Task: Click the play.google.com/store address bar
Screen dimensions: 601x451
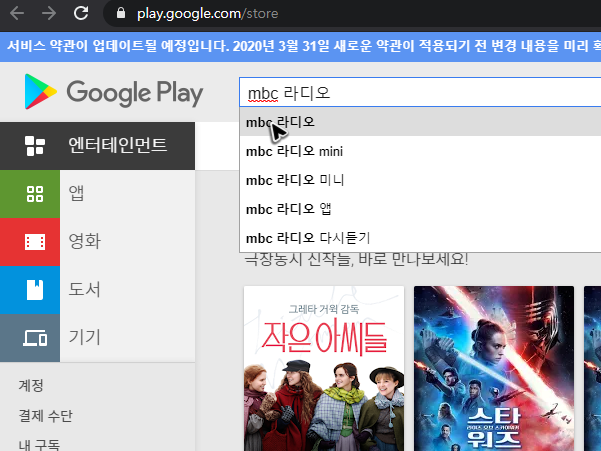Action: point(352,13)
